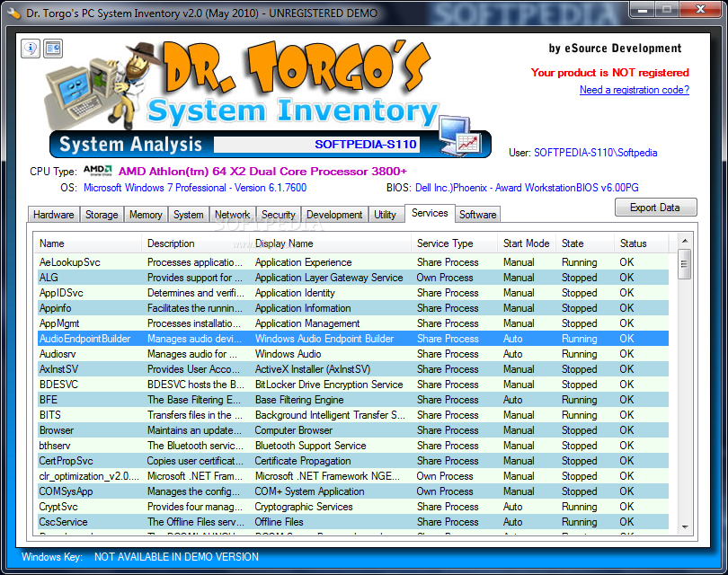Viewport: 728px width, 575px height.
Task: Select the AeLookupSvc service row
Action: pos(353,262)
